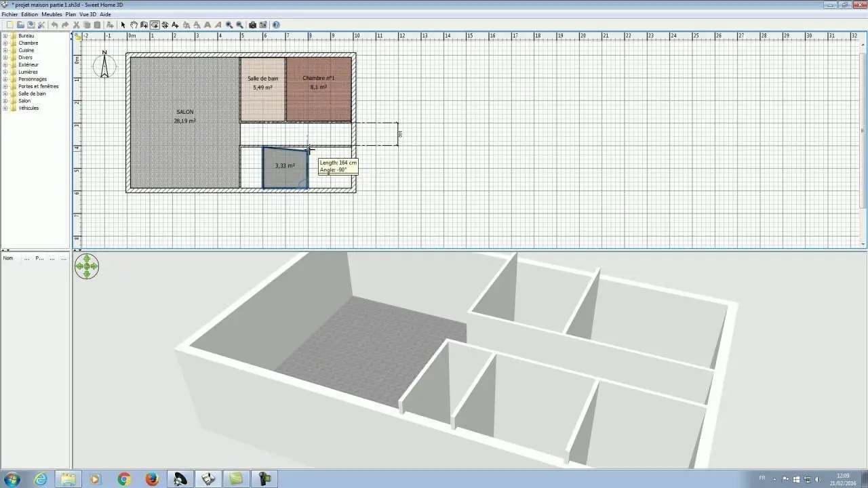Screen dimensions: 868x488
Task: Increase text size with the toolbar icon
Action: [186, 25]
